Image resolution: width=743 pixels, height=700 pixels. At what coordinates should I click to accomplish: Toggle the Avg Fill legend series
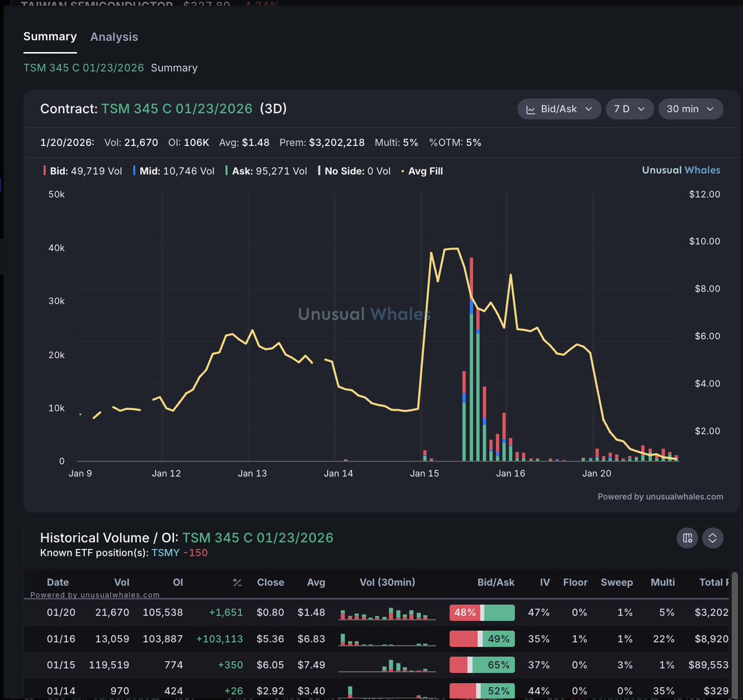point(422,171)
